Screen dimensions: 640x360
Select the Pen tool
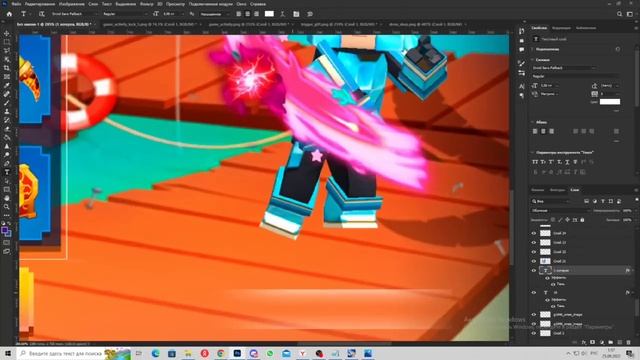click(x=7, y=163)
